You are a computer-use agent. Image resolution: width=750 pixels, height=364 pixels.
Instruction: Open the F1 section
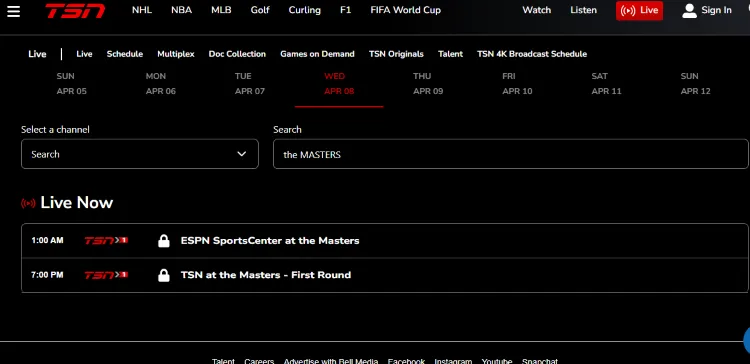[x=345, y=10]
